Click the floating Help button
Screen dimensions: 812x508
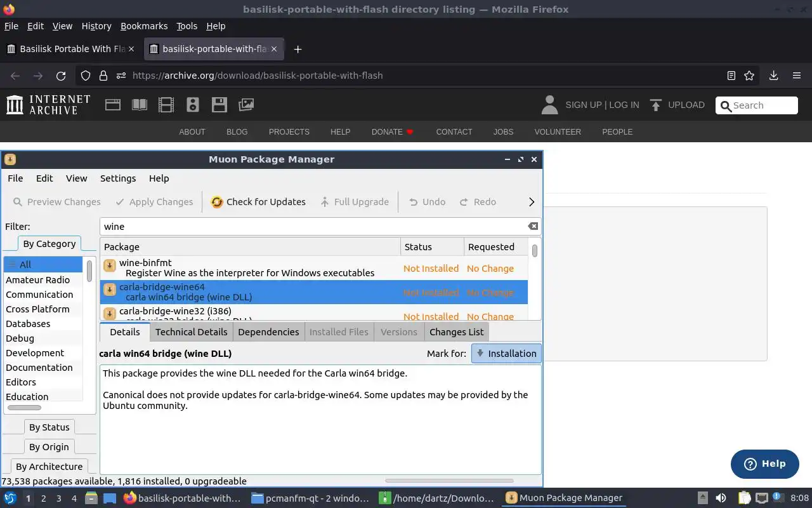click(x=764, y=464)
